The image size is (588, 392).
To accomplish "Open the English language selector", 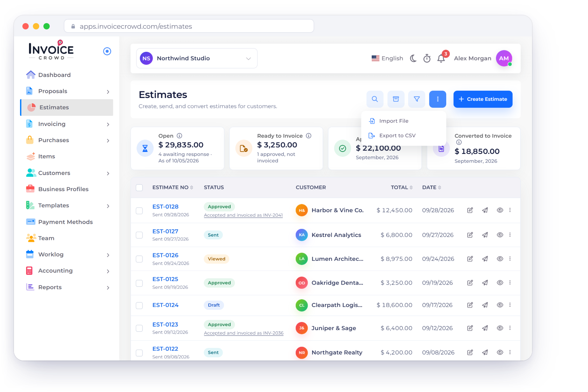I will pos(387,58).
